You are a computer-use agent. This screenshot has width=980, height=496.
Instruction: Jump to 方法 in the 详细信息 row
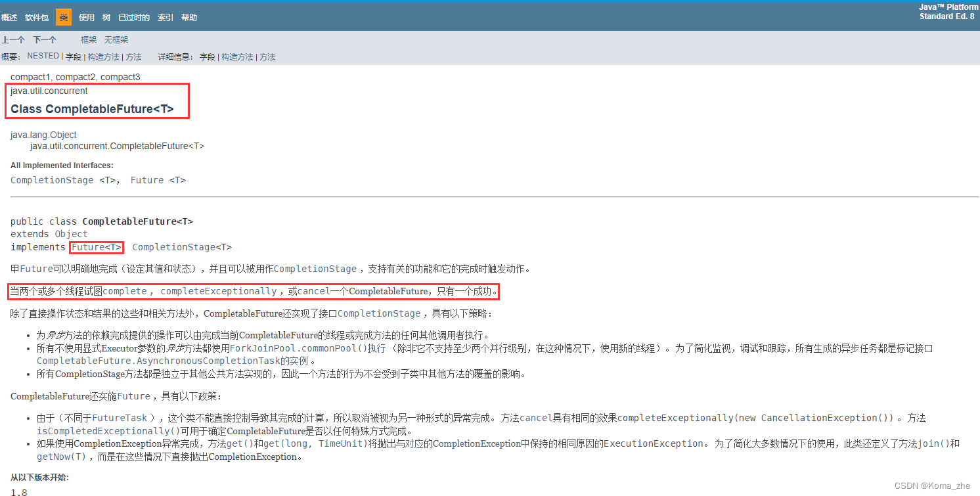pos(267,57)
